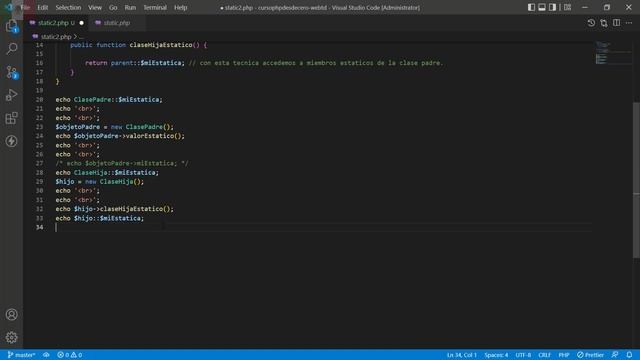Open the Help menu
This screenshot has height=360, width=640.
pyautogui.click(x=180, y=7)
